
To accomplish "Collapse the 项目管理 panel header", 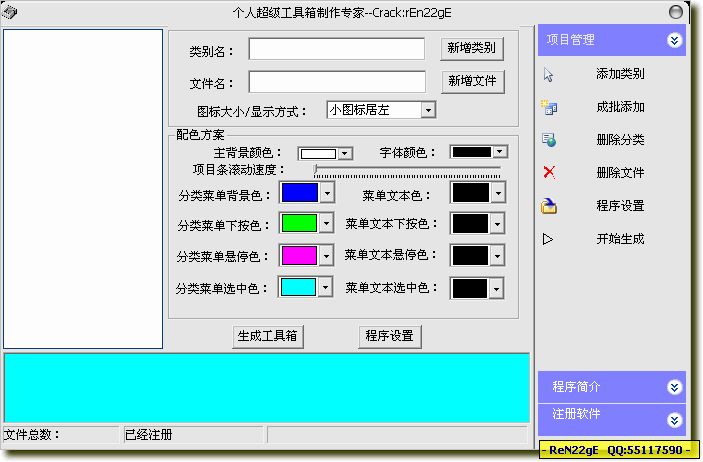I will click(675, 40).
